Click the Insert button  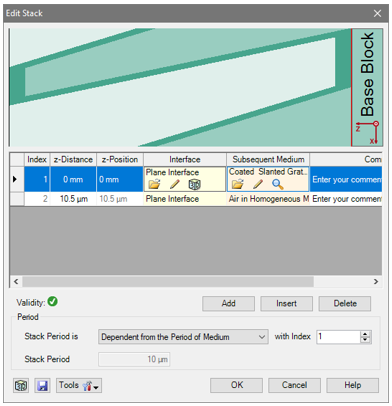(286, 303)
